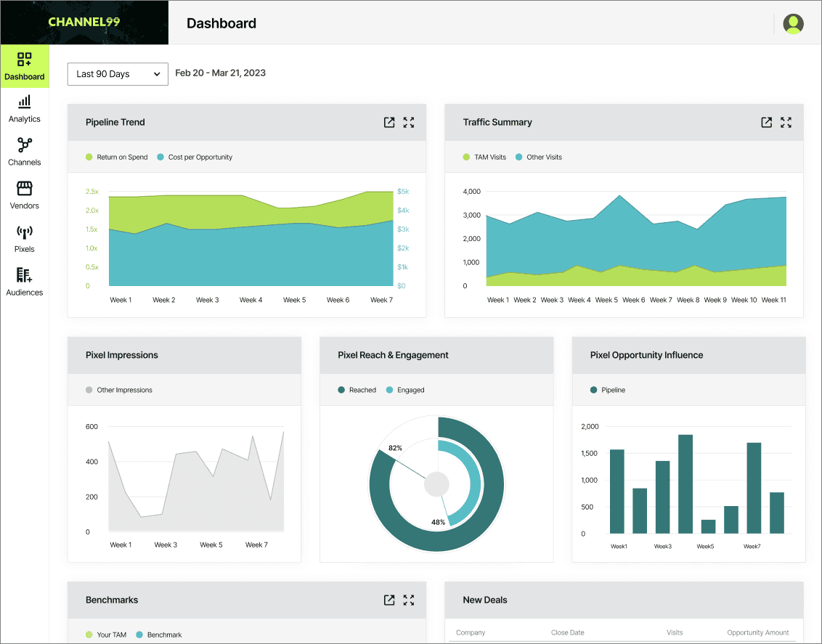Click the Cost per Opportunity color dot
Image resolution: width=822 pixels, height=644 pixels.
point(160,158)
